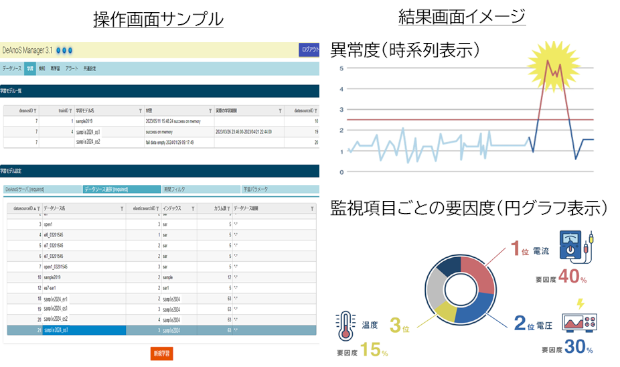620x367 pixels.
Task: Open filter on 実際の学習期間 column
Action: (x=280, y=111)
